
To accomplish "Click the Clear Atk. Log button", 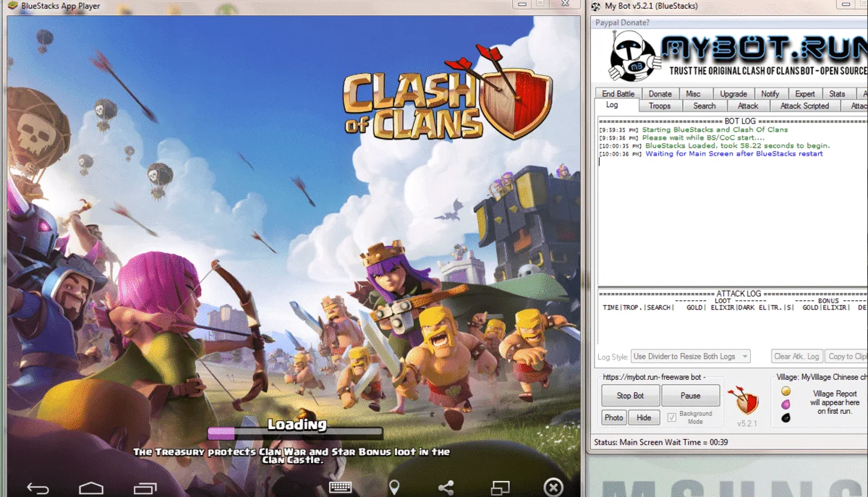I will coord(796,357).
